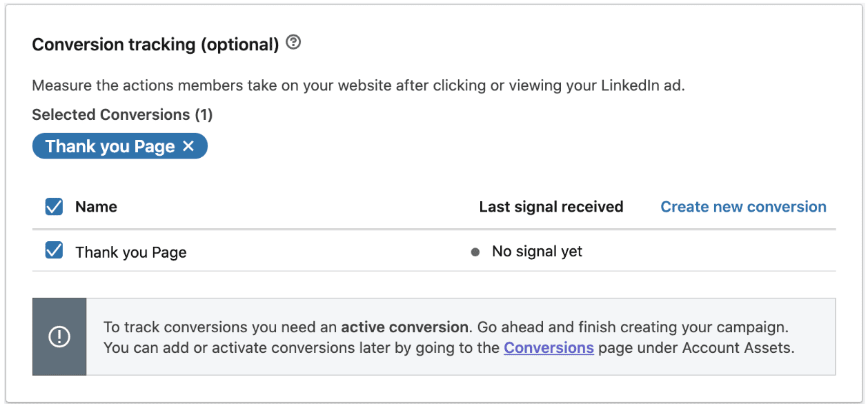Click the blue Thank you Page chip label
Viewport: 868px width, 408px height.
[110, 146]
